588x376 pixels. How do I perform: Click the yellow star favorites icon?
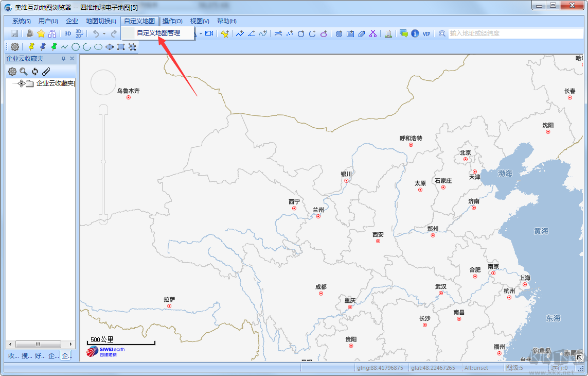tap(41, 33)
